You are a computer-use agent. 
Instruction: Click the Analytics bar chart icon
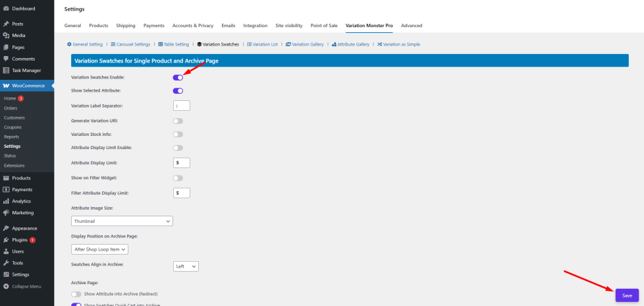click(6, 201)
